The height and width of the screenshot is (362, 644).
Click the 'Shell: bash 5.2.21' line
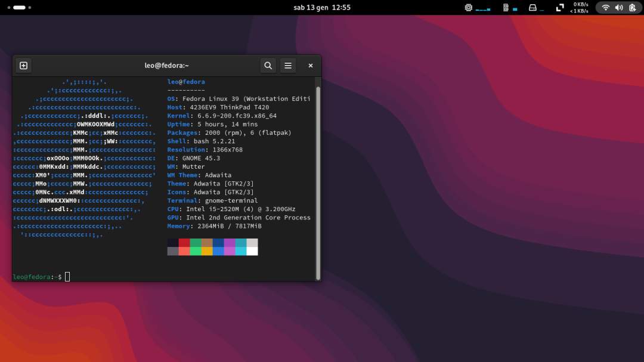point(202,141)
